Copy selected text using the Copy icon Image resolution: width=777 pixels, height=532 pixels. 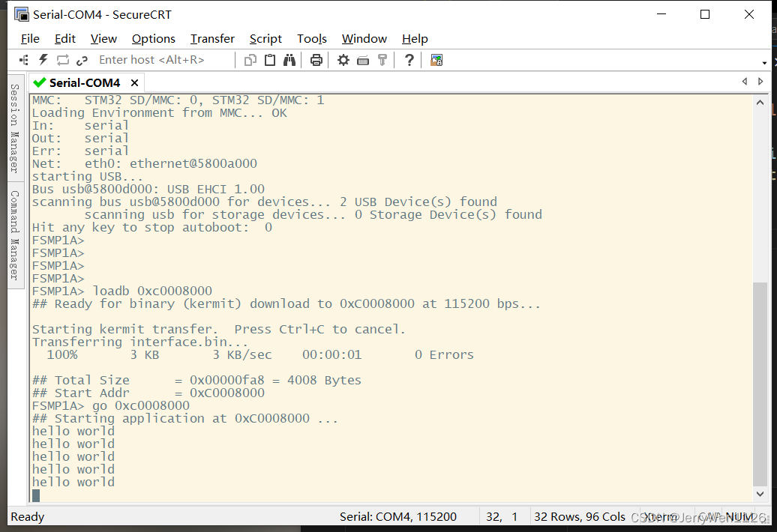250,60
